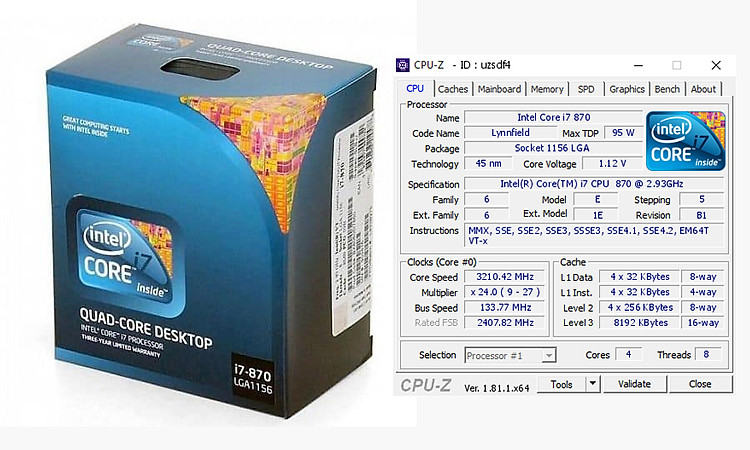Select the Memory tab
The width and height of the screenshot is (750, 450).
547,89
